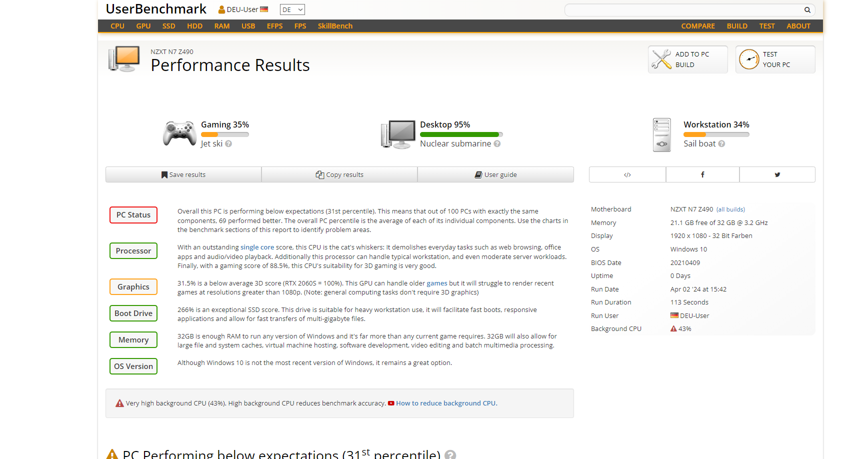Click the help icon after 31st percentile heading
This screenshot has height=459, width=868.
[x=450, y=454]
